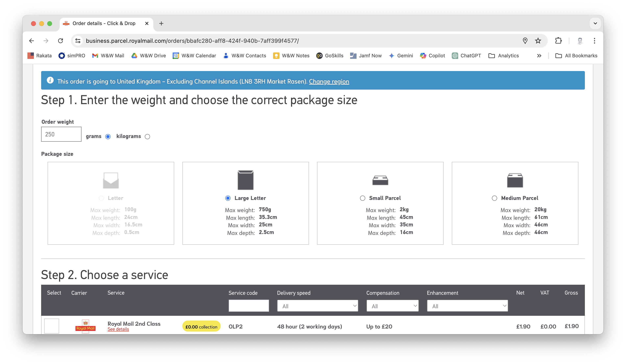Click the Medium Parcel box icon
The height and width of the screenshot is (364, 626).
515,180
